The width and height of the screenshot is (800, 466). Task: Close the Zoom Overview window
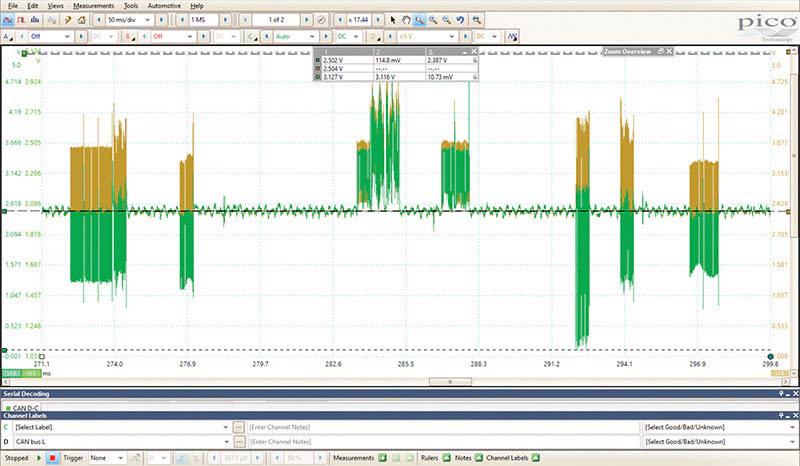pyautogui.click(x=669, y=52)
